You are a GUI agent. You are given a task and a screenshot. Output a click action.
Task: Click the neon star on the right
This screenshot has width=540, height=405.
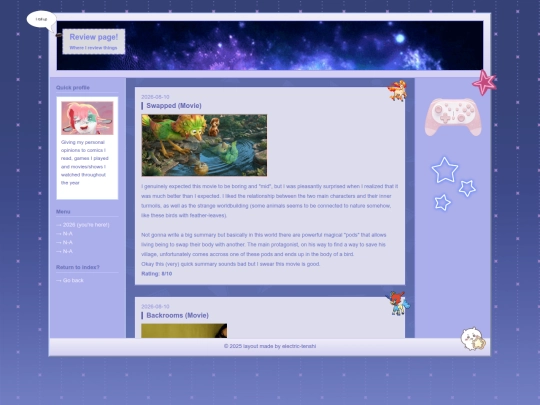click(x=467, y=188)
